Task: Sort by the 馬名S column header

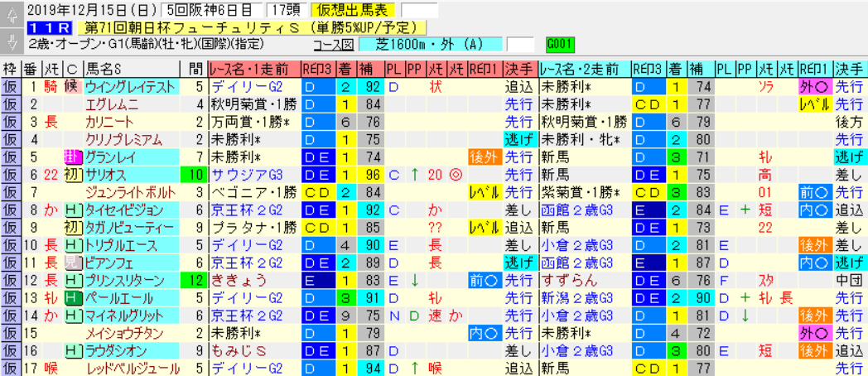Action: 132,70
